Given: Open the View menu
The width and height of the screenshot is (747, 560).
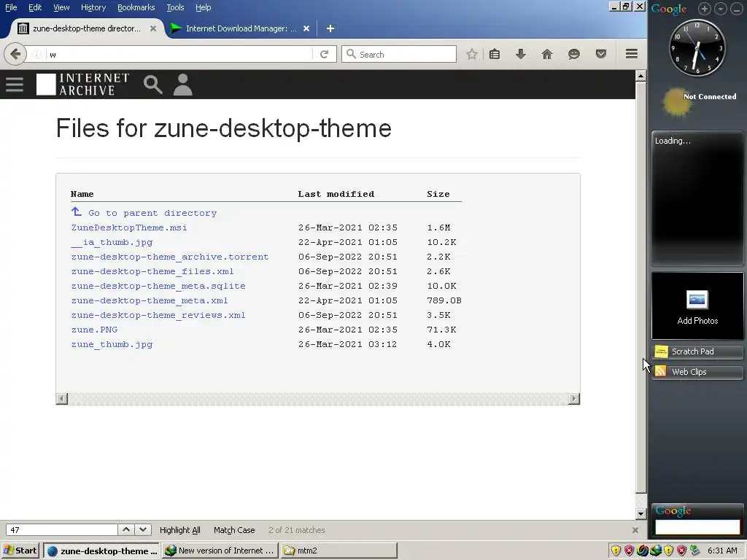Looking at the screenshot, I should pyautogui.click(x=61, y=7).
